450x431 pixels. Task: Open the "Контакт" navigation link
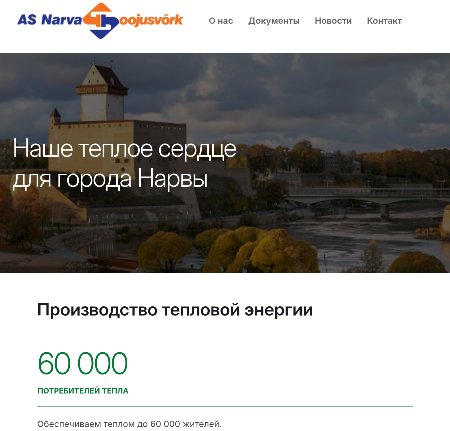click(384, 21)
